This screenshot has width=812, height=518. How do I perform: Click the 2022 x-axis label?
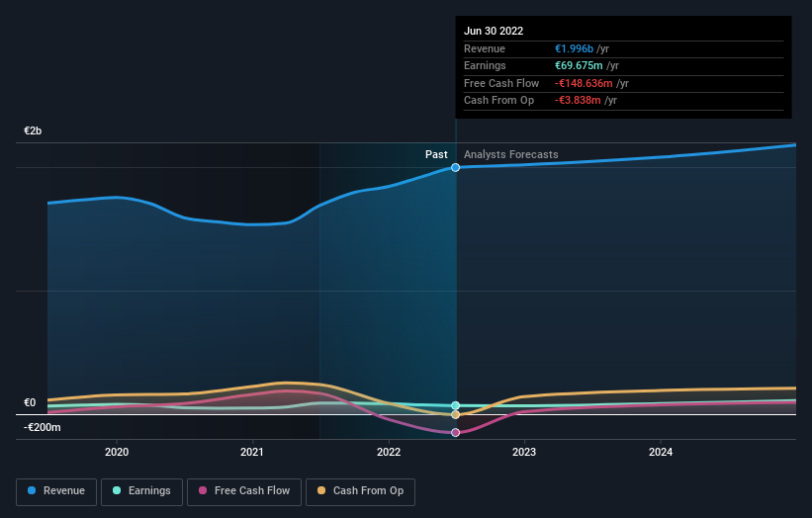point(389,452)
